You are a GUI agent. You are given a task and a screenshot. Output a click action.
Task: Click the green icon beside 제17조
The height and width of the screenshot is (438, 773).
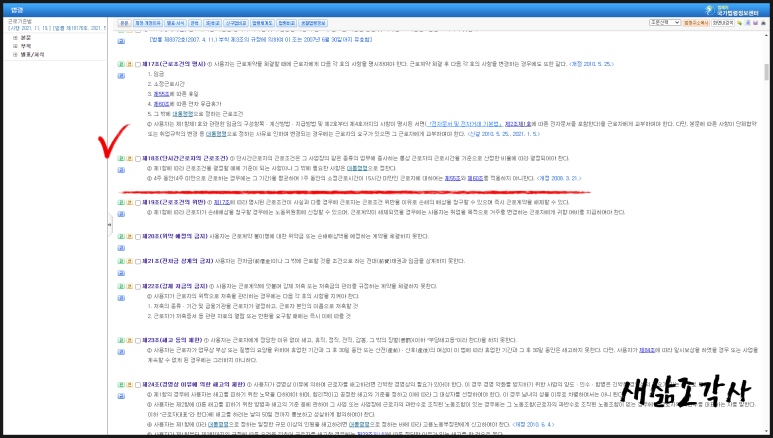pos(121,64)
